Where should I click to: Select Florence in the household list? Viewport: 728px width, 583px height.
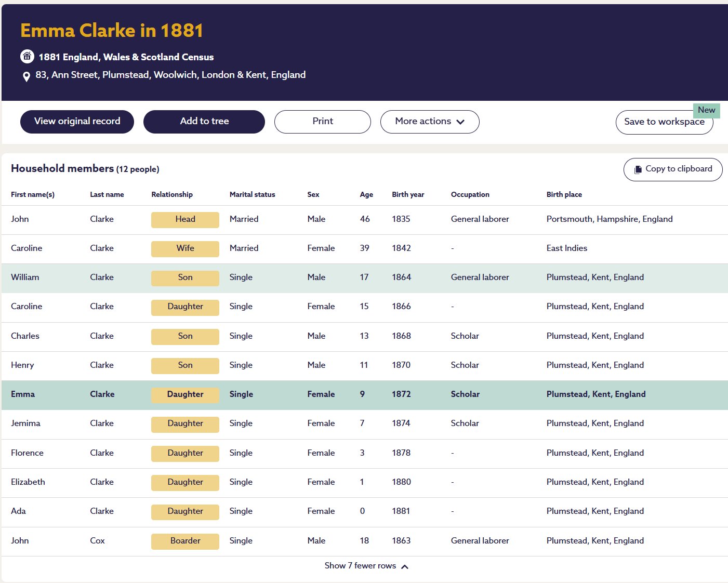[x=27, y=453]
